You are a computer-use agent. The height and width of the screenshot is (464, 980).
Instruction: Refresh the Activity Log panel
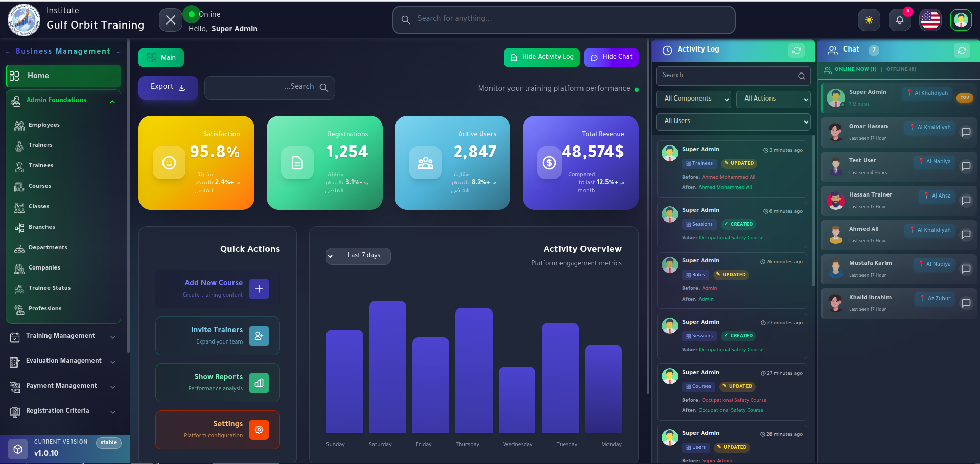(796, 50)
